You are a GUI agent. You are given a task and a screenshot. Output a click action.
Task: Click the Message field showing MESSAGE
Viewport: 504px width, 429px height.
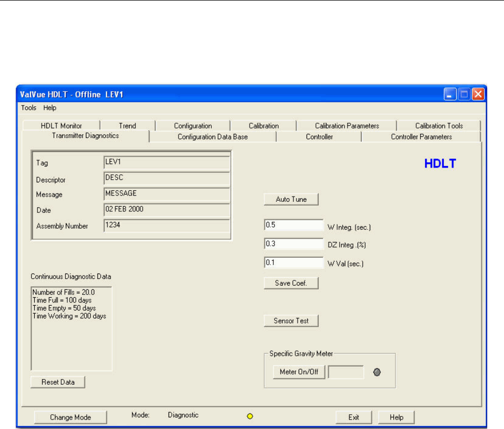click(x=167, y=193)
